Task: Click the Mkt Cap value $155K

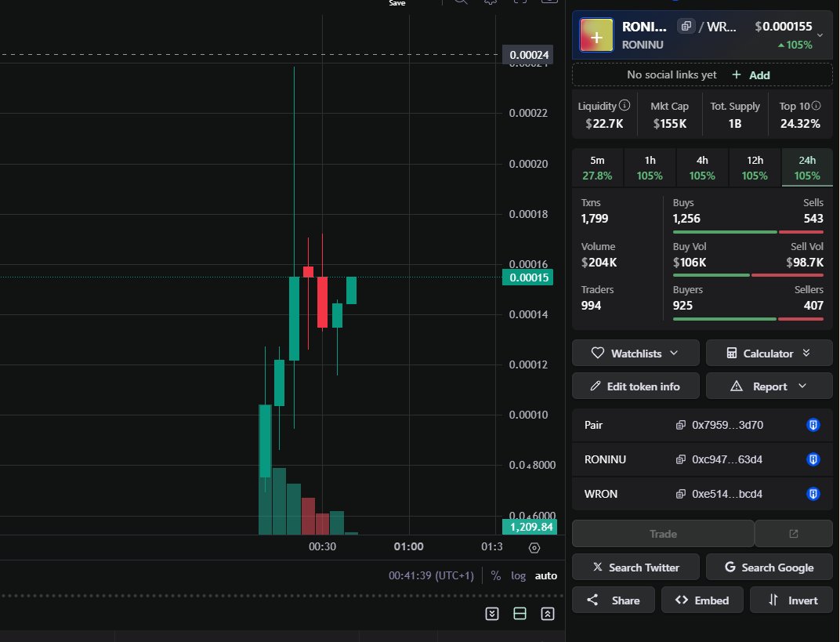Action: 670,124
